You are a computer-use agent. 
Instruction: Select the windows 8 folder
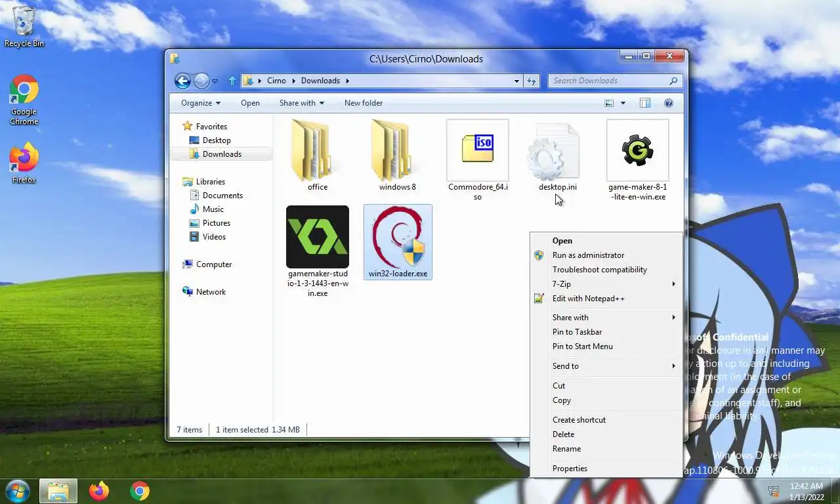tap(398, 156)
